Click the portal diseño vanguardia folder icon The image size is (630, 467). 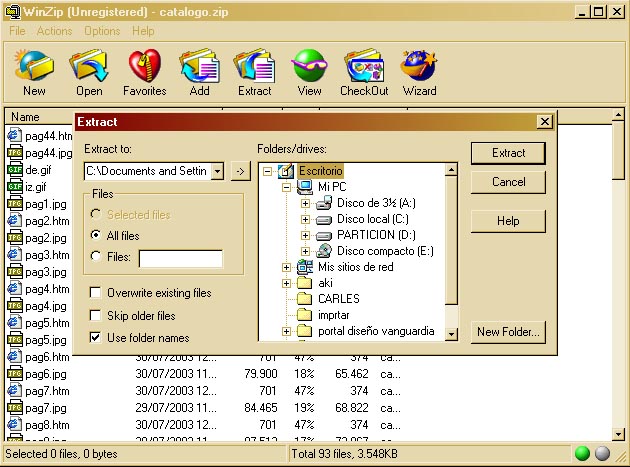(x=305, y=331)
